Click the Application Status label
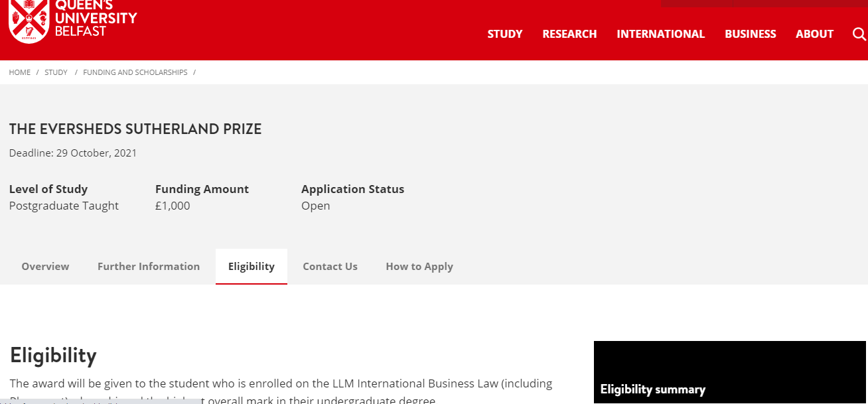The height and width of the screenshot is (404, 868). coord(352,189)
